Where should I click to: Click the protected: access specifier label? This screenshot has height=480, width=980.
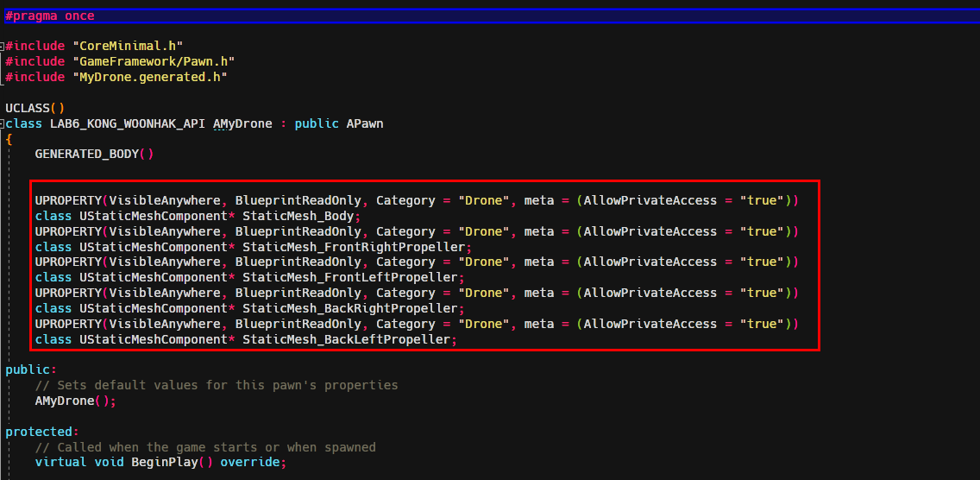tap(42, 431)
